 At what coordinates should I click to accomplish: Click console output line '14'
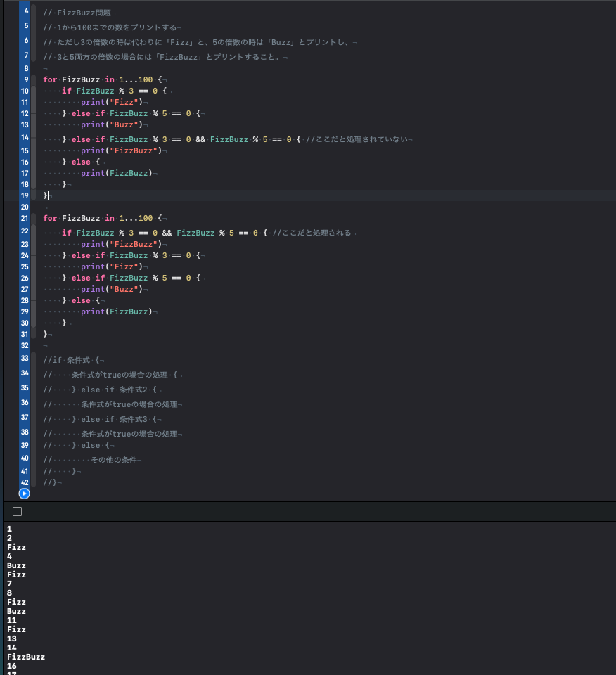[x=12, y=648]
